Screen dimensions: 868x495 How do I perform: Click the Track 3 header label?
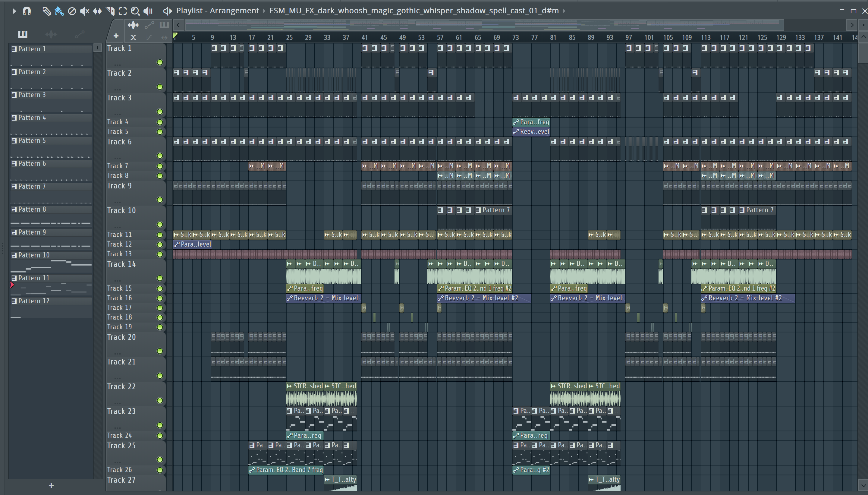point(119,98)
